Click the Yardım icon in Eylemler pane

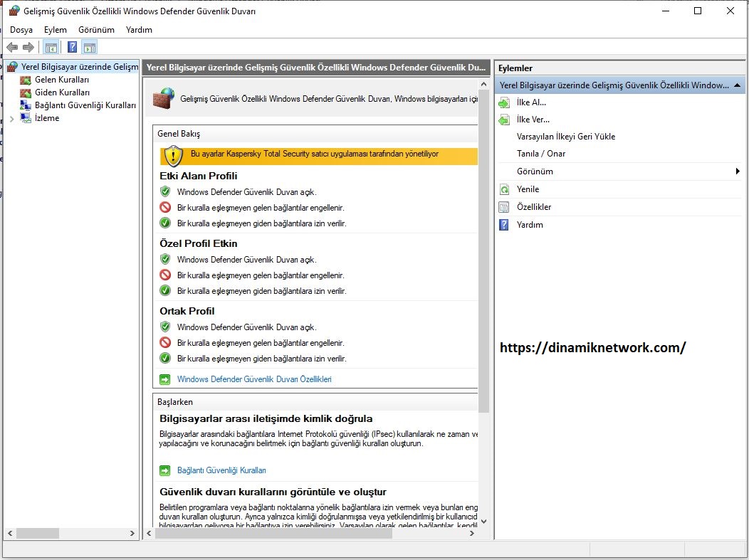click(x=504, y=225)
